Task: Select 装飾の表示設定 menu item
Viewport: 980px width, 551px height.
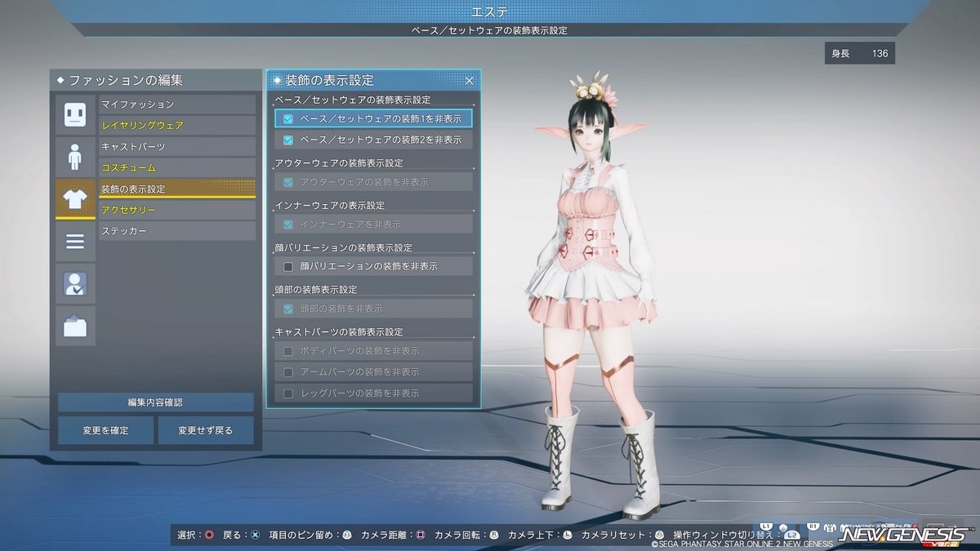Action: click(177, 189)
